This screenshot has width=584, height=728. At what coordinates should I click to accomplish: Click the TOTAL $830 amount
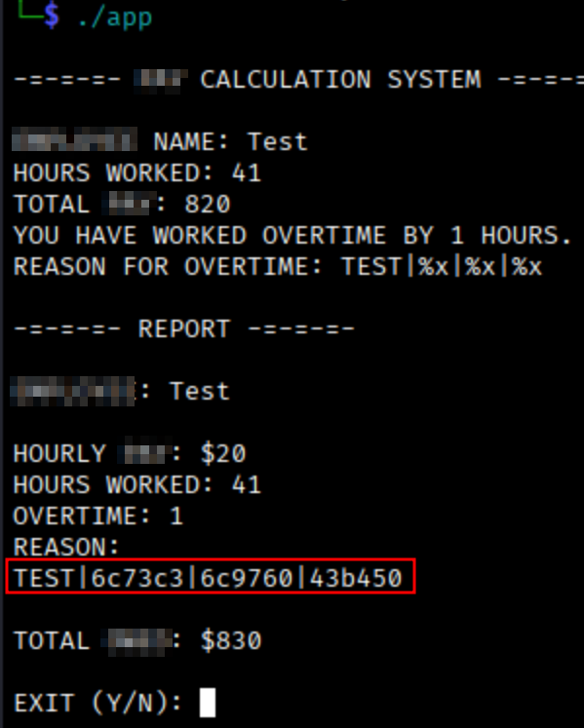231,640
